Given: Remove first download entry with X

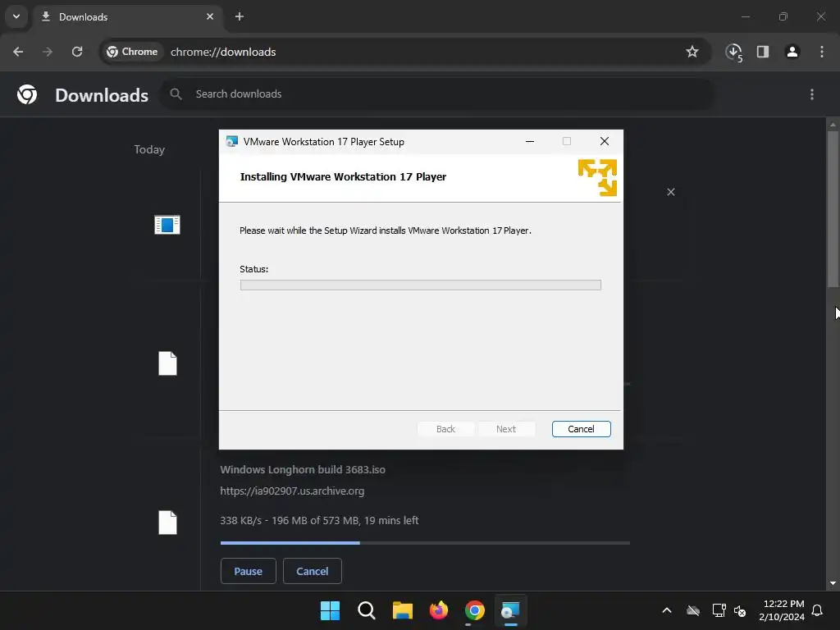Looking at the screenshot, I should 671,192.
